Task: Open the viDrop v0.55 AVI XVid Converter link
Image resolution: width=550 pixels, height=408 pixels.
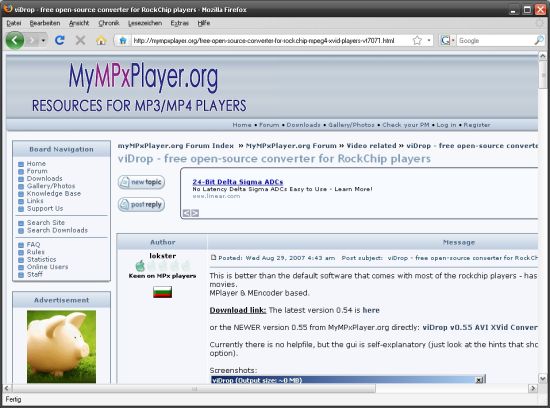Action: (480, 327)
